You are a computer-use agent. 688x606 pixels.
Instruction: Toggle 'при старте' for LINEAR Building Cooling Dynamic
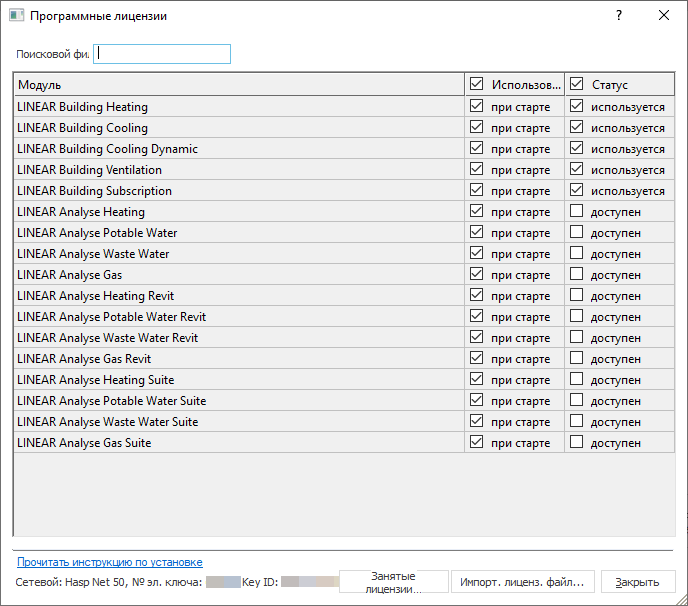[477, 148]
